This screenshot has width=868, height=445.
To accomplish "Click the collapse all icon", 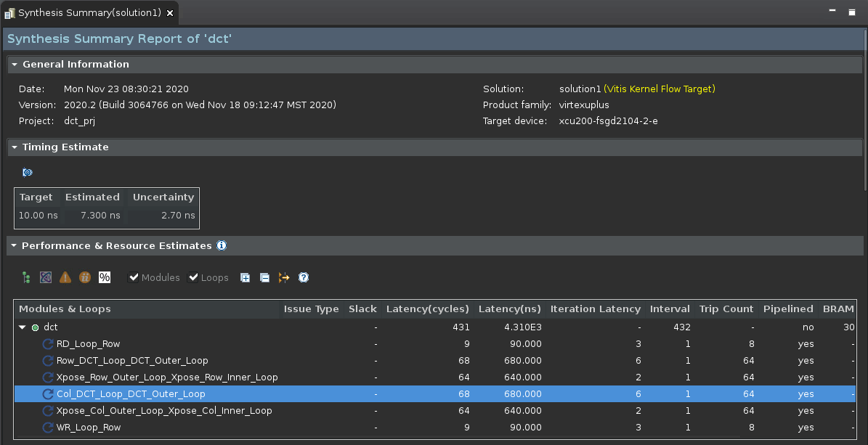I will point(264,277).
